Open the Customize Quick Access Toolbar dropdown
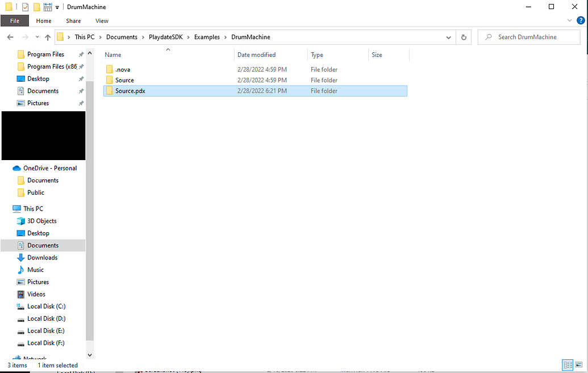The height and width of the screenshot is (373, 588). tap(57, 7)
